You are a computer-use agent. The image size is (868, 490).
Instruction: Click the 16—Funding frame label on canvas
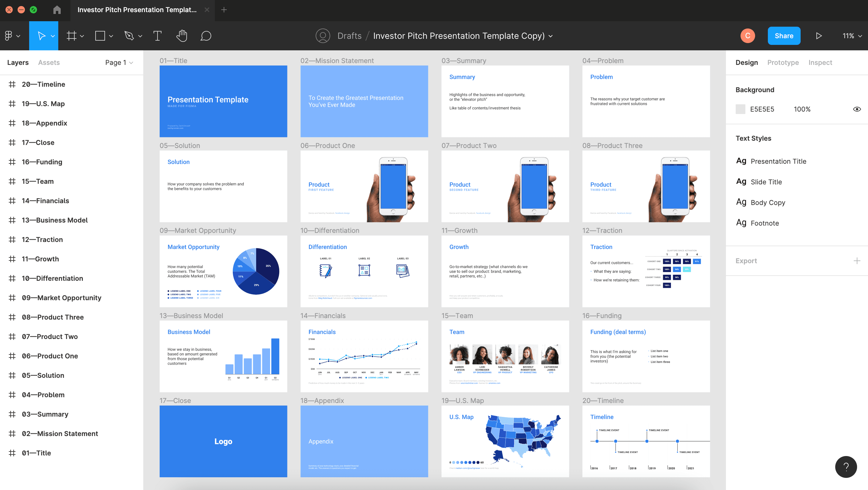602,316
